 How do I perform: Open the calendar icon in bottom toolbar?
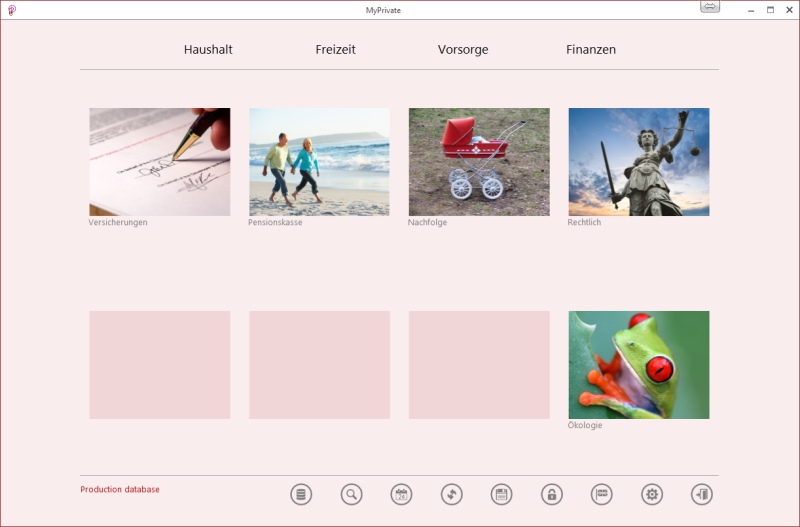401,494
